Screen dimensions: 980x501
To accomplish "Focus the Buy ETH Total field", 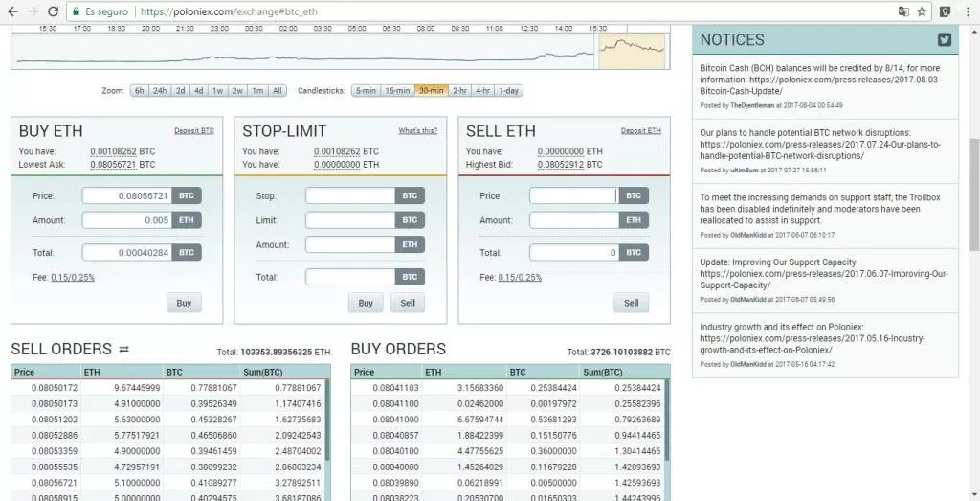I will (127, 253).
